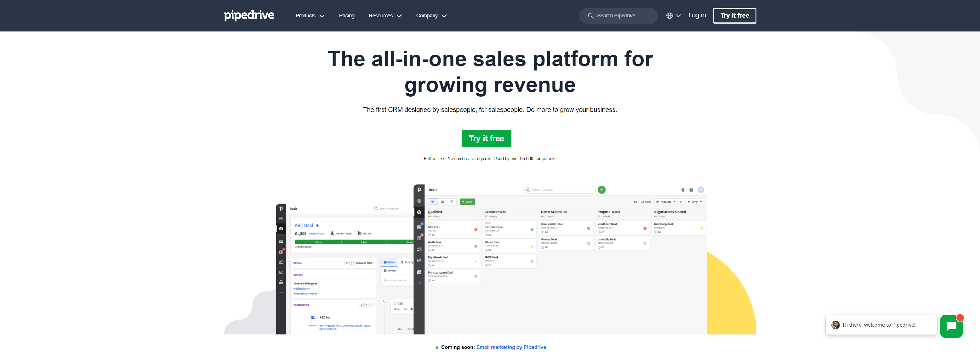
Task: Click the ABC Deal title in the deal detail panel
Action: click(x=304, y=225)
